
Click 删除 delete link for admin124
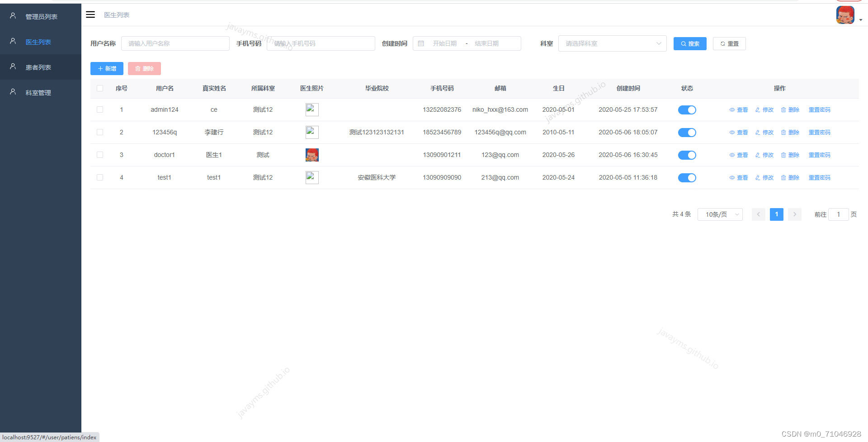click(x=790, y=109)
